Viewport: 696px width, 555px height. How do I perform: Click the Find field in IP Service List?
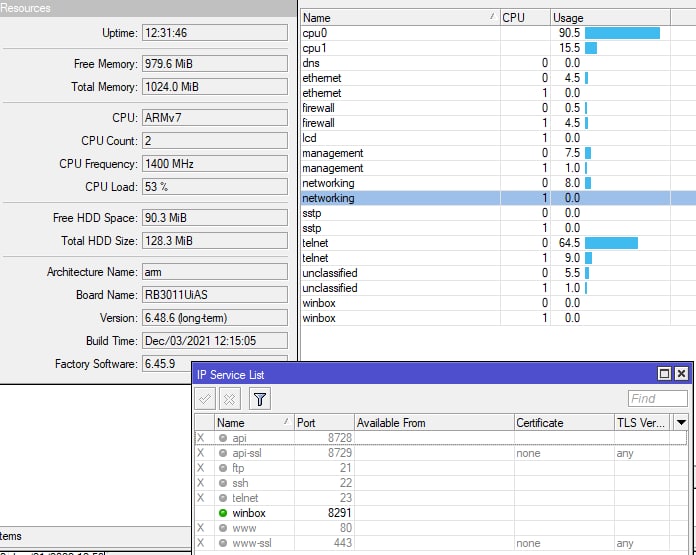tap(657, 399)
